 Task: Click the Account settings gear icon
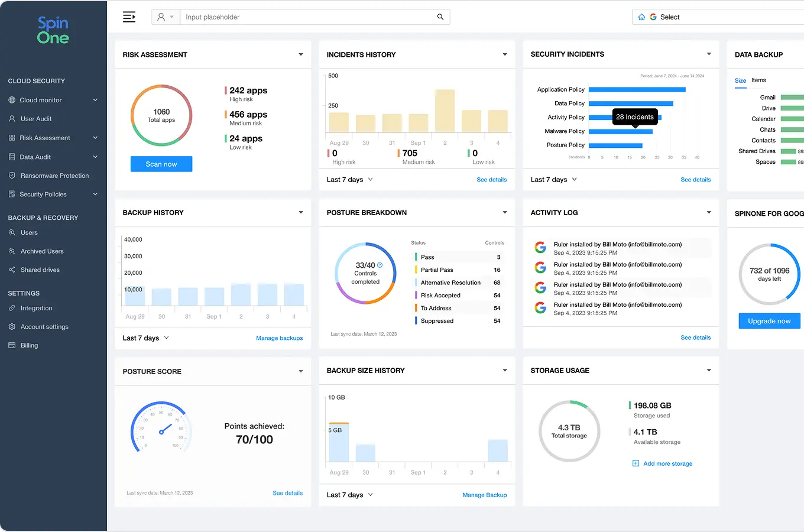[12, 327]
